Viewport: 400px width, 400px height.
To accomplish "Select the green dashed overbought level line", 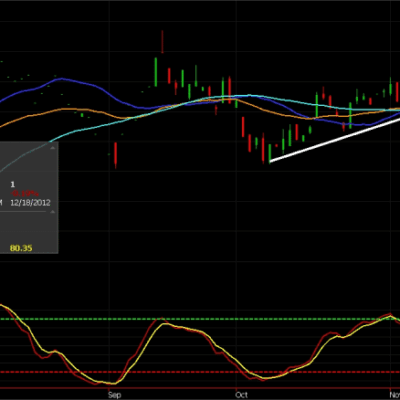I will click(x=200, y=319).
